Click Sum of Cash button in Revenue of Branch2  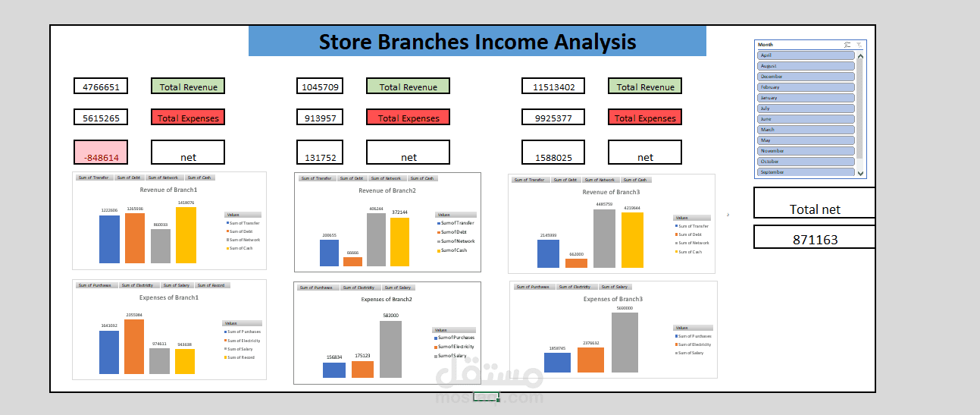click(421, 178)
